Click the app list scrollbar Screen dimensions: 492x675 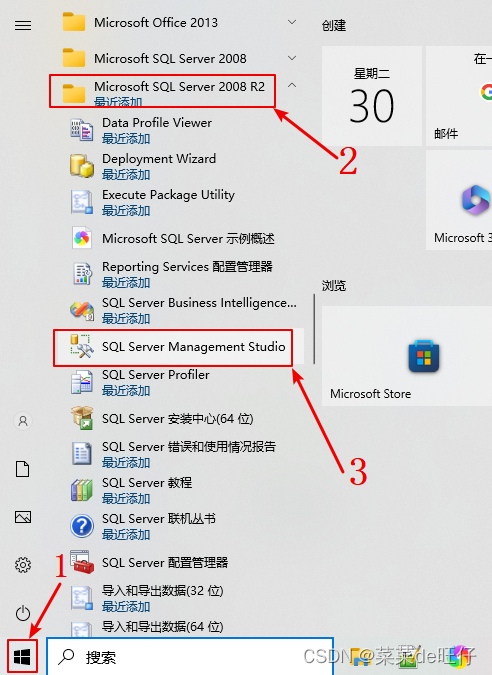click(x=314, y=329)
